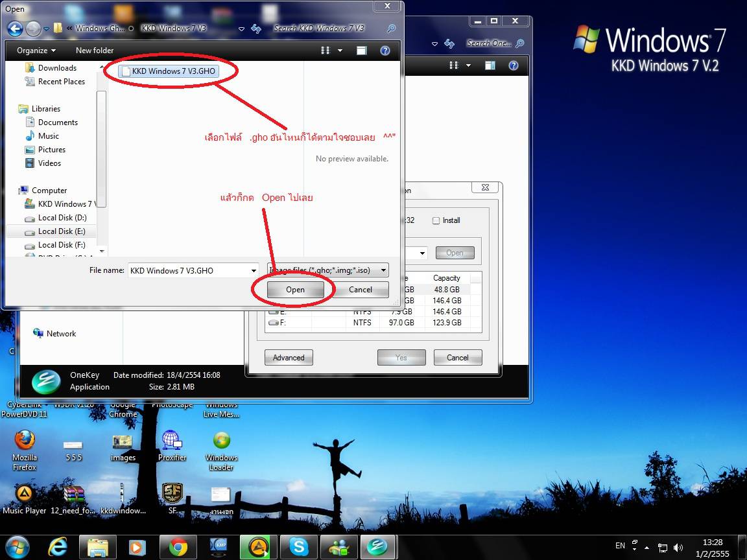
Task: Select the kkdwindow... desktop icon
Action: click(123, 500)
